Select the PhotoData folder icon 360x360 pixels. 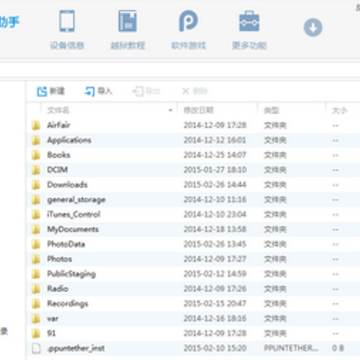[36, 244]
